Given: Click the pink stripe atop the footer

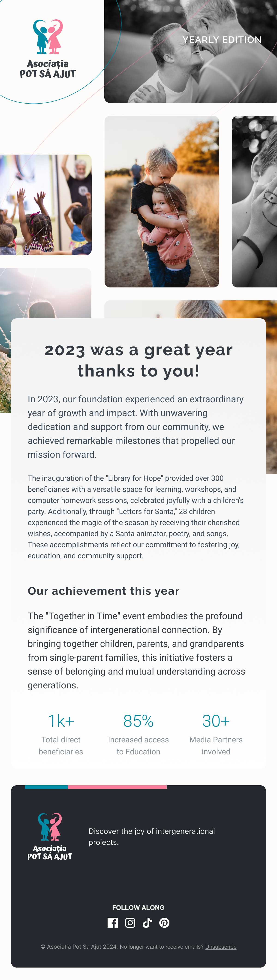Looking at the screenshot, I should tap(117, 787).
